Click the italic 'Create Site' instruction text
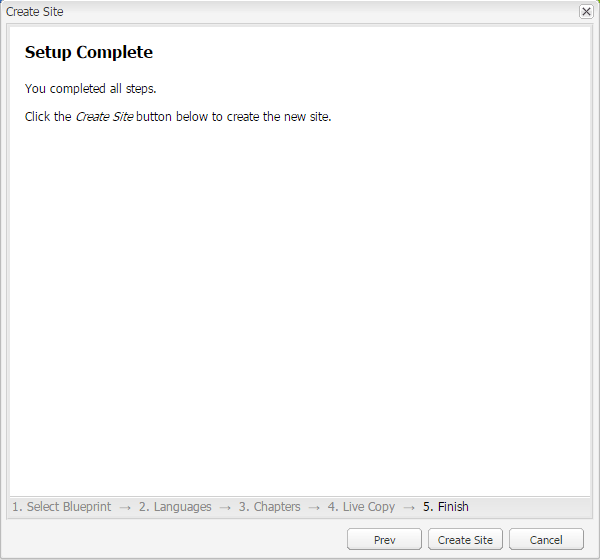This screenshot has height=560, width=600. (104, 117)
